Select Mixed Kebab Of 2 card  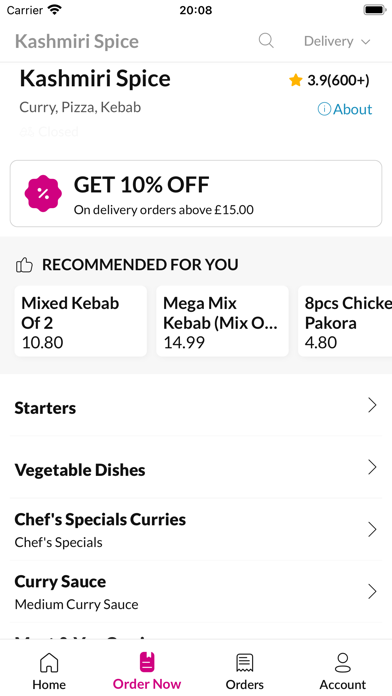(81, 321)
